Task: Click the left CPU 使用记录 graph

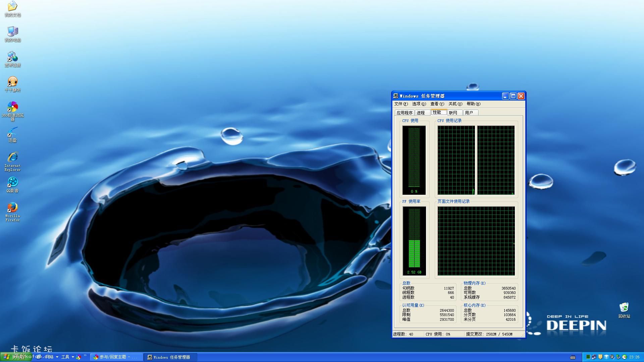Action: 456,160
